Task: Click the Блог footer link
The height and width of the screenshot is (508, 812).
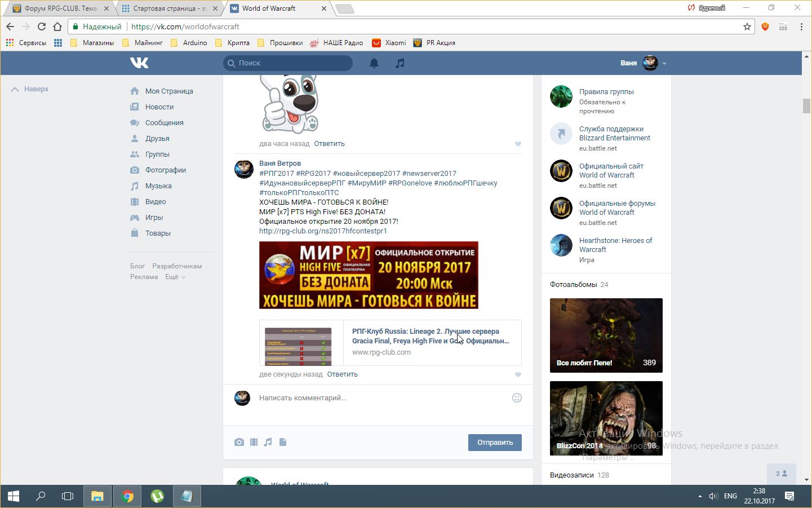Action: pos(137,266)
